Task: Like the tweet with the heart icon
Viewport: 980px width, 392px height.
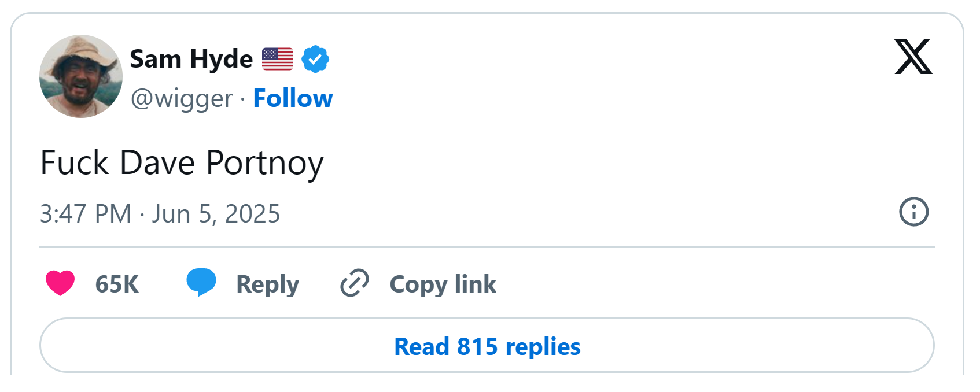Action: tap(60, 283)
